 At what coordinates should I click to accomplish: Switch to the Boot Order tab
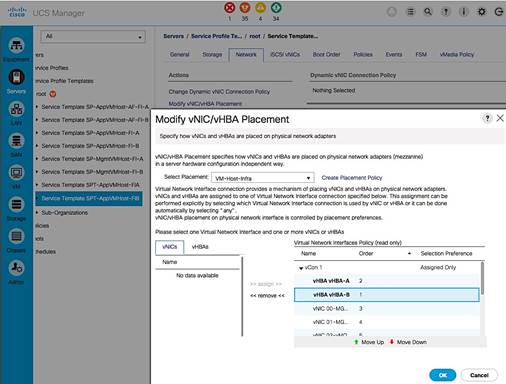pyautogui.click(x=326, y=54)
